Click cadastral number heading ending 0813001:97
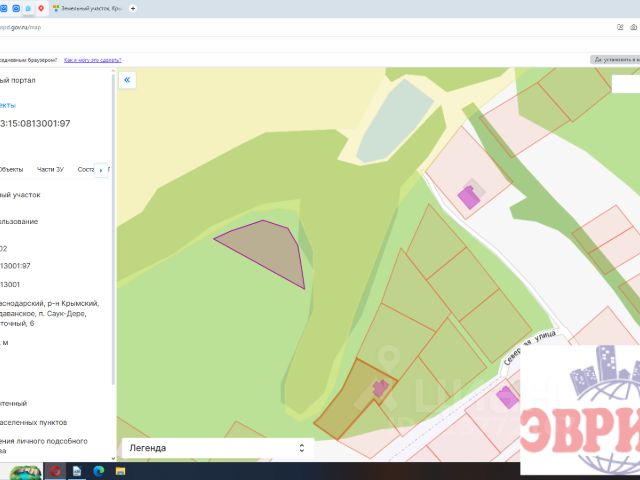Viewport: 640px width, 480px height. point(35,123)
